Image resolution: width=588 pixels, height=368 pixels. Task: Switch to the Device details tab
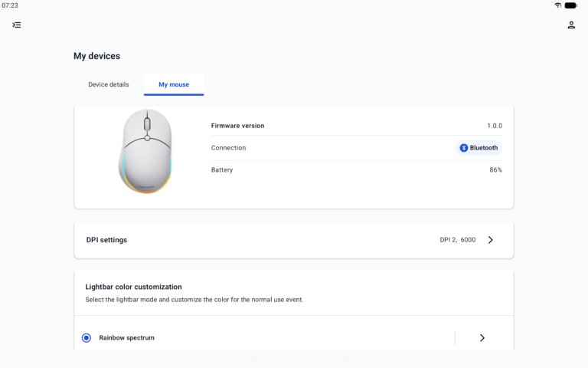pos(109,84)
